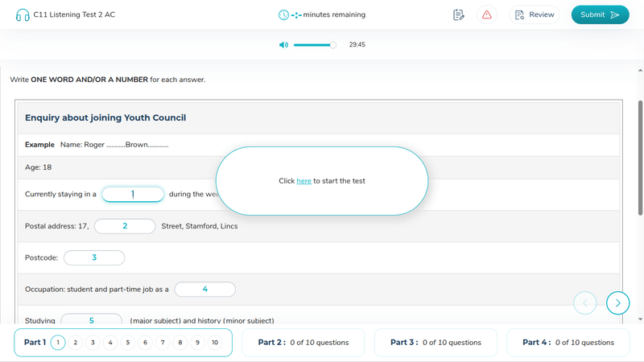Image resolution: width=644 pixels, height=362 pixels.
Task: Click the scroll up arrow
Action: click(x=640, y=71)
